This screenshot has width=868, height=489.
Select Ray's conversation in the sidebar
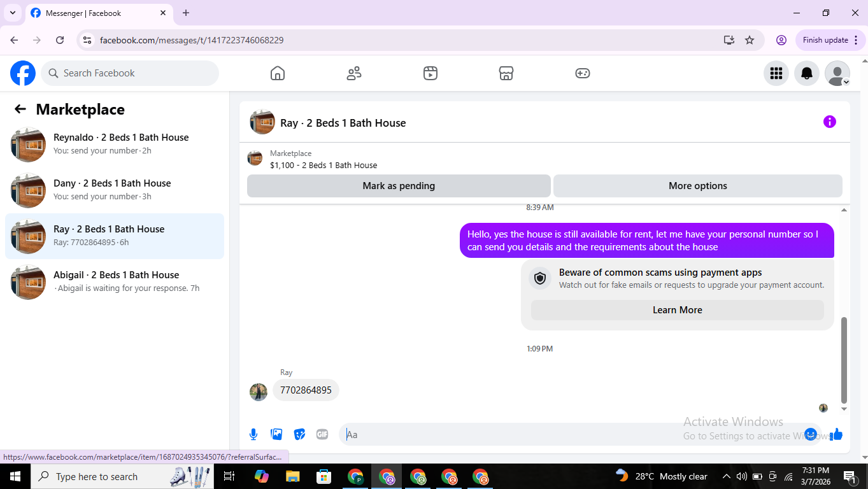(115, 236)
